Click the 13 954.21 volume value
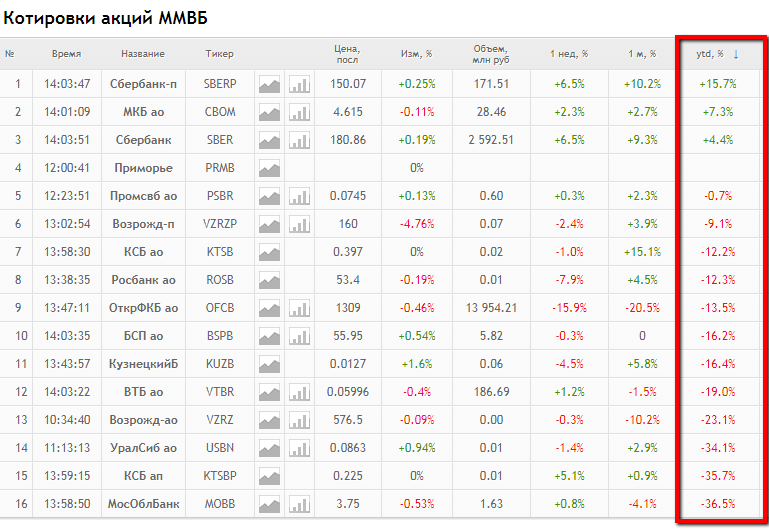The width and height of the screenshot is (769, 530). pos(491,308)
